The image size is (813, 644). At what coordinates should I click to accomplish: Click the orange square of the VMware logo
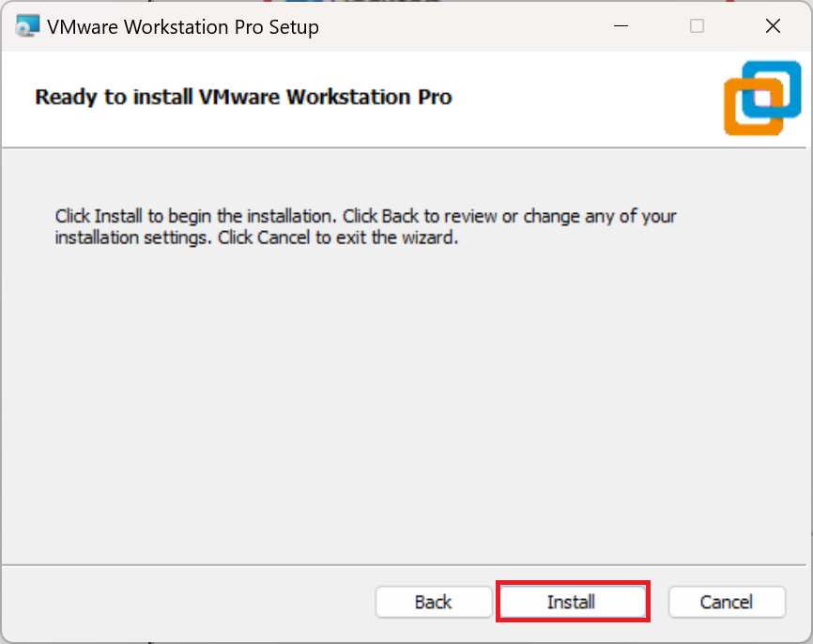[x=753, y=107]
